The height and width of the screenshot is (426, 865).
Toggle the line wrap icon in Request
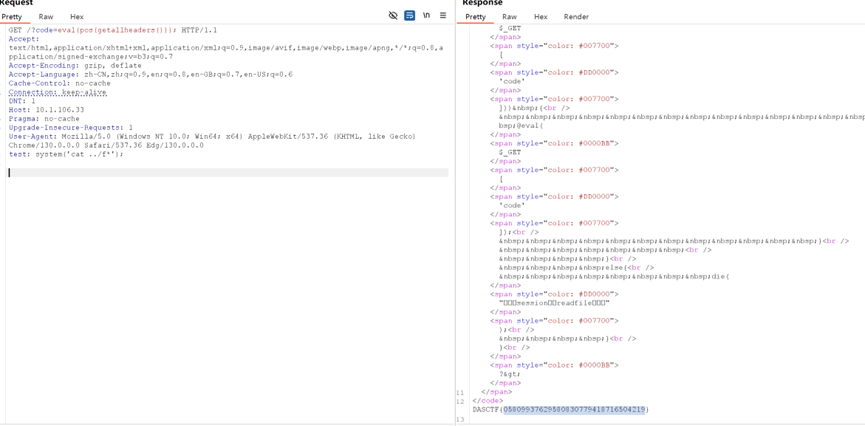(409, 16)
